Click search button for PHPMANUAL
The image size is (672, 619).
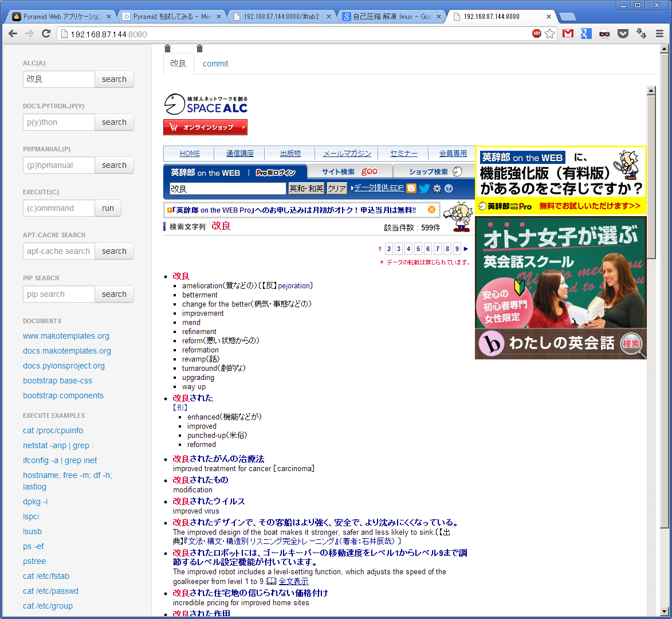[114, 165]
